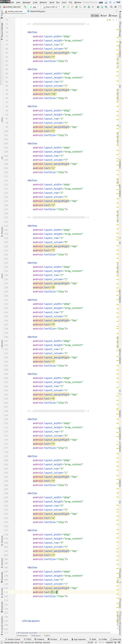Image resolution: width=122 pixels, height=644 pixels.
Task: Click the Stop icon in the toolbar
Action: [x=93, y=7]
